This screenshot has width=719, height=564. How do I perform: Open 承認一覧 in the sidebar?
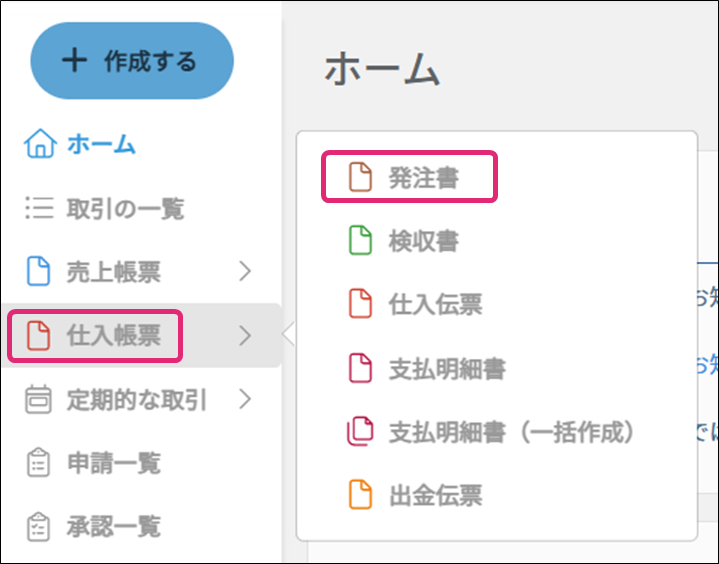114,526
